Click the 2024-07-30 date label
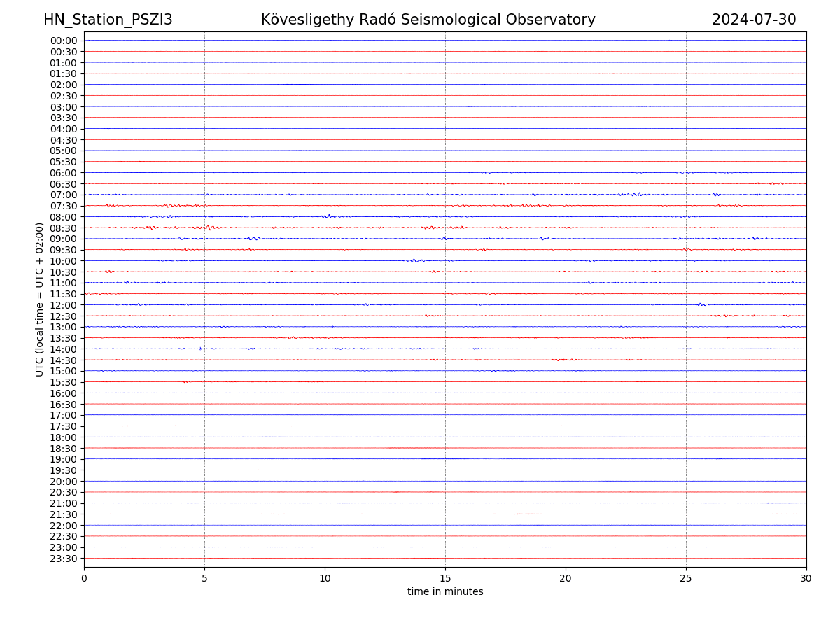 (754, 20)
